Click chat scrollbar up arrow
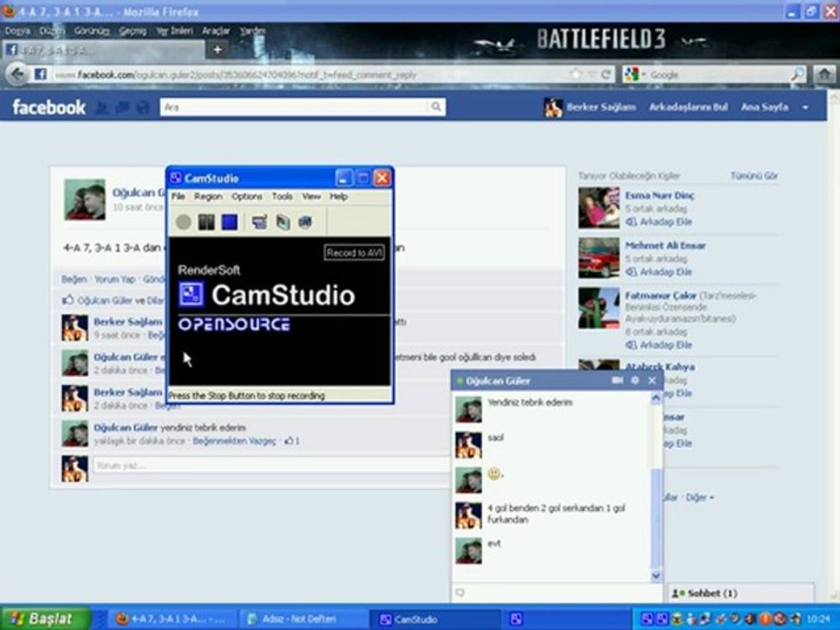The height and width of the screenshot is (630, 840). pyautogui.click(x=655, y=398)
